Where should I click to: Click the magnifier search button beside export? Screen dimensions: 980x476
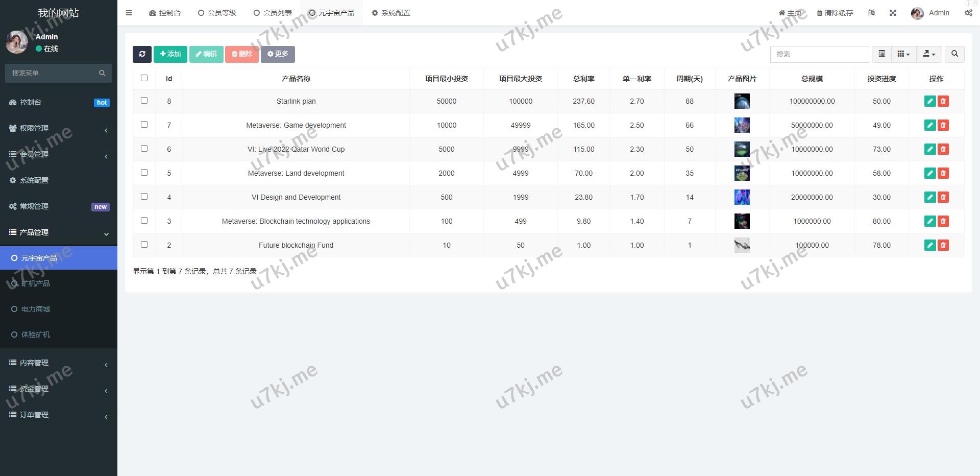(x=954, y=54)
